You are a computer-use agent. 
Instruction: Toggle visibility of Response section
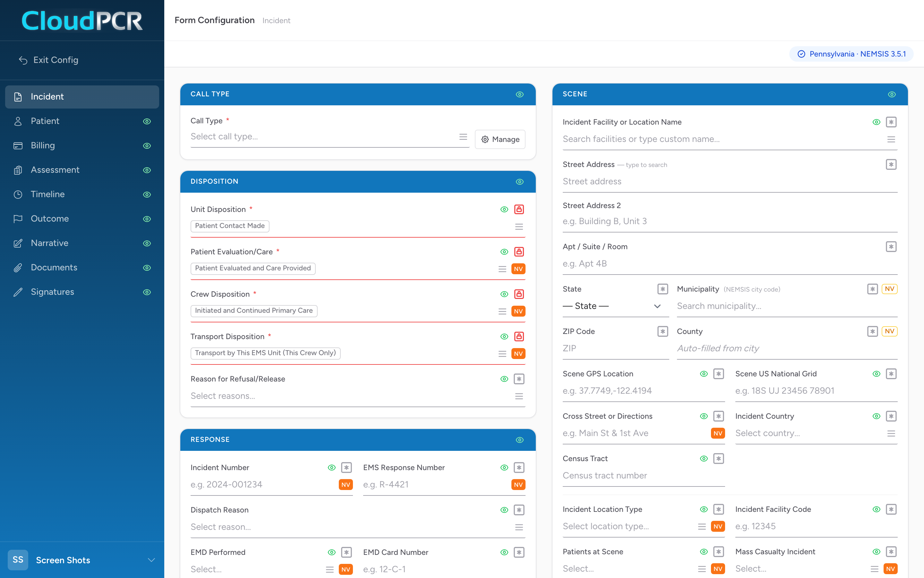click(x=520, y=440)
